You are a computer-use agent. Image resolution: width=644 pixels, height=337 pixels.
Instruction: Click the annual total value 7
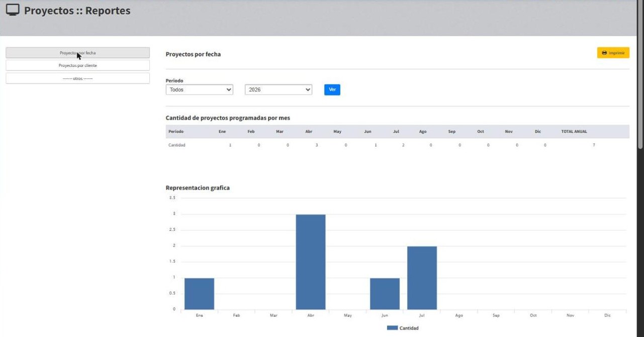pyautogui.click(x=594, y=145)
